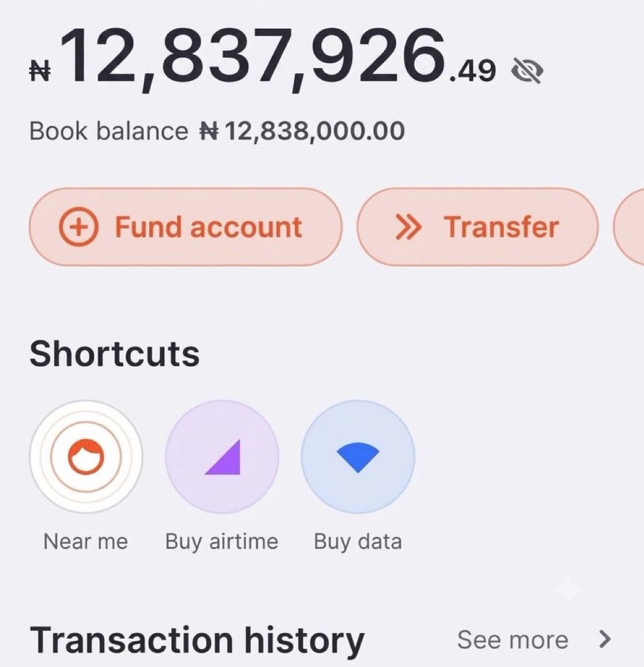Open the Near me shortcut icon

(x=86, y=456)
